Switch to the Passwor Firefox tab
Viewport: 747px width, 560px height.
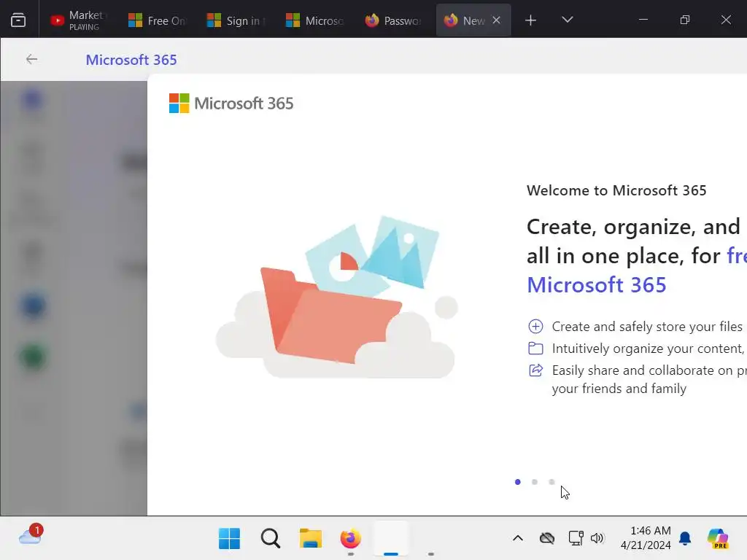(x=393, y=20)
